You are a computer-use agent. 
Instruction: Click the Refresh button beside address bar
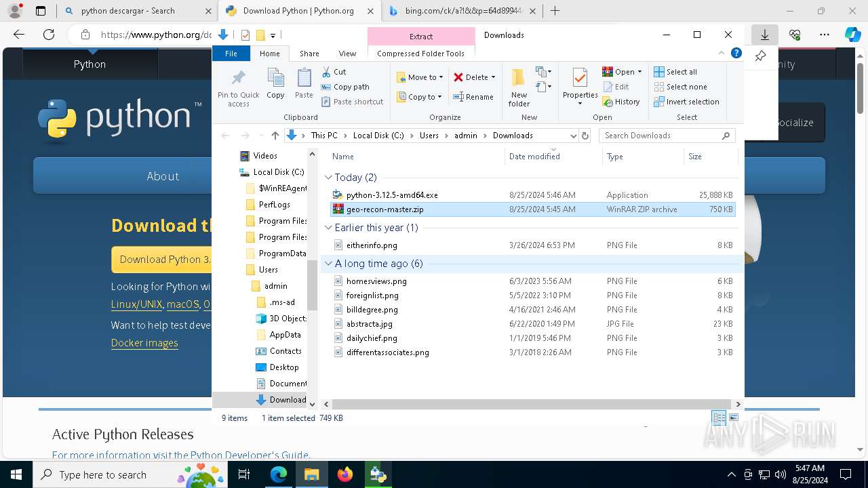585,136
